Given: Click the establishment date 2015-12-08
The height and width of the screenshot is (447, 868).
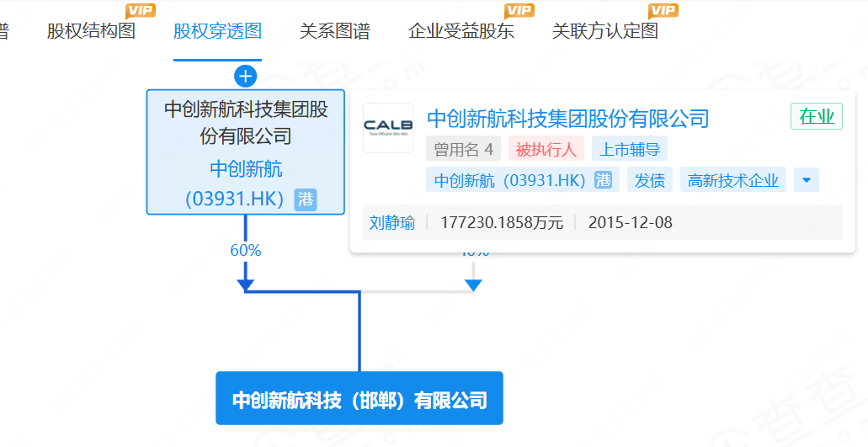Looking at the screenshot, I should 630,222.
